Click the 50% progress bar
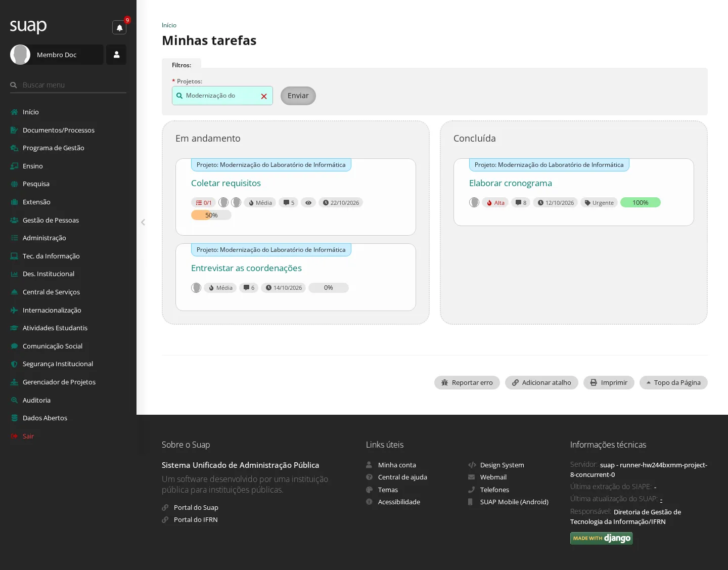The width and height of the screenshot is (728, 570). coord(211,215)
